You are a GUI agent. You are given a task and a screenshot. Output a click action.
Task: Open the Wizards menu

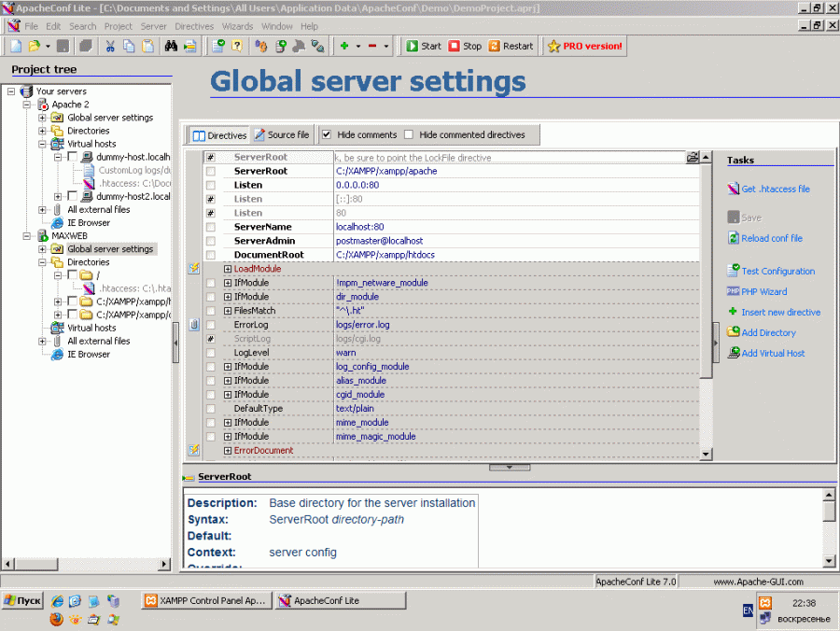click(237, 26)
